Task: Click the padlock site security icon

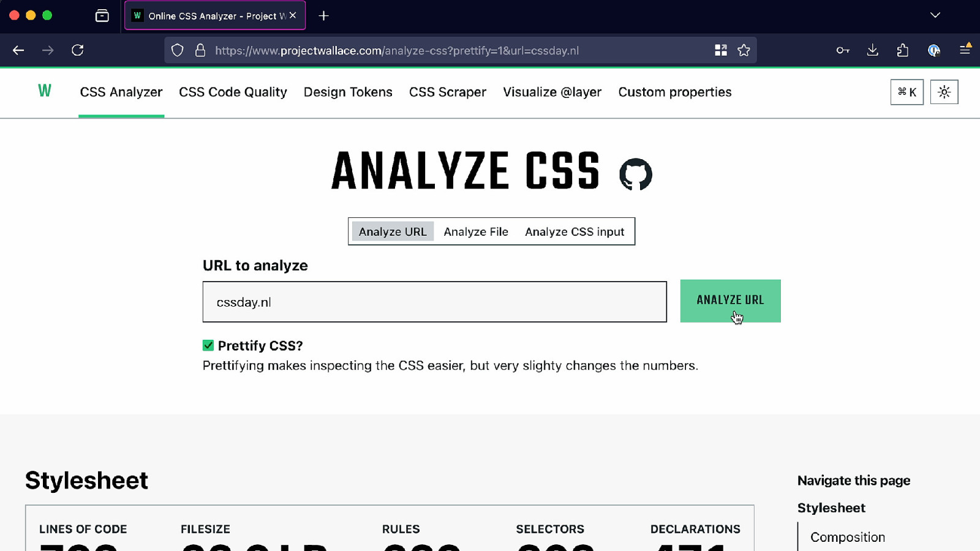Action: click(200, 50)
